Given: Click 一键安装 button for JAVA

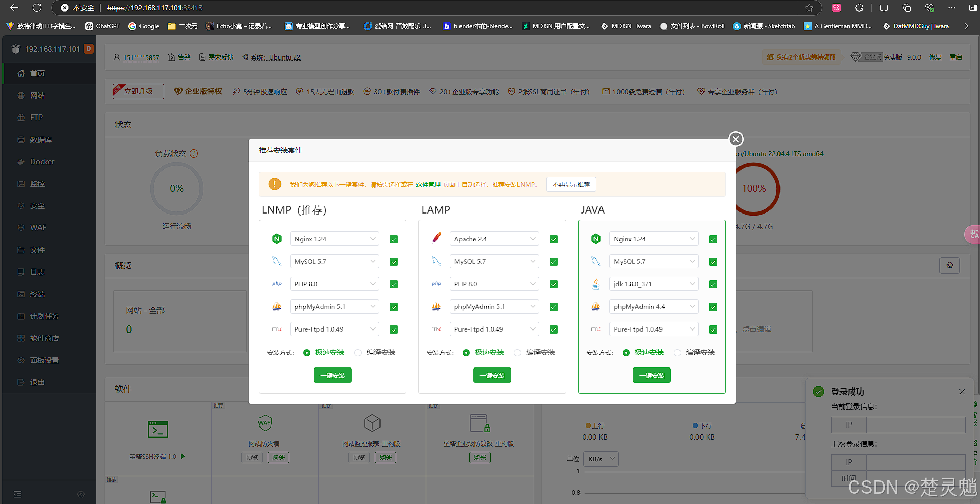Looking at the screenshot, I should [x=652, y=376].
